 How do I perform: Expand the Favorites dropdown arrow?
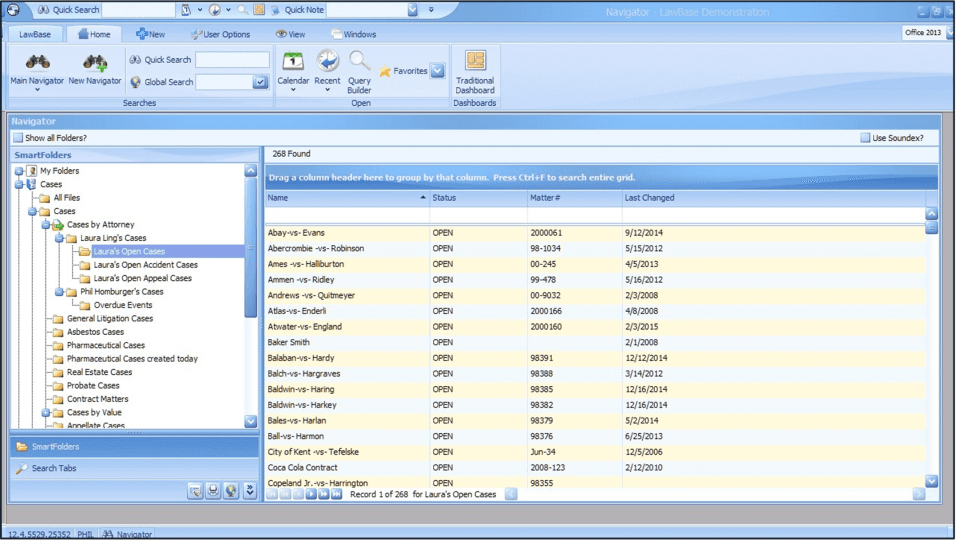(x=437, y=71)
